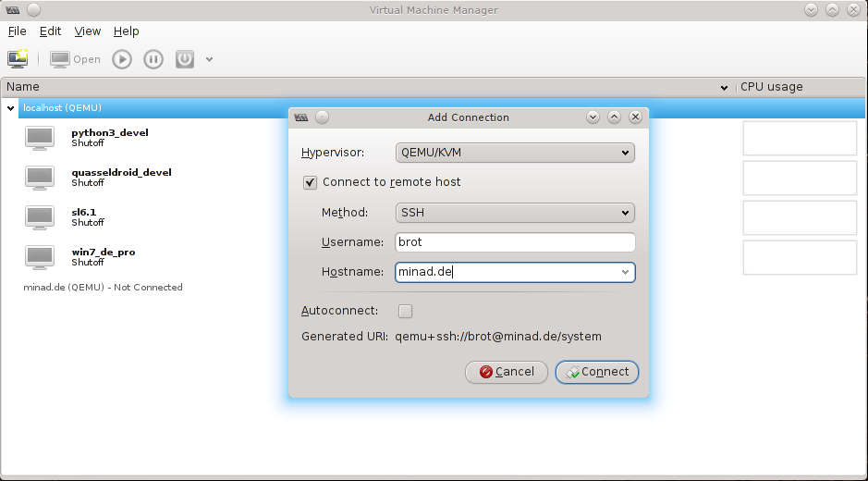The height and width of the screenshot is (481, 868).
Task: Click the sl6.1 monitor icon
Action: tap(40, 217)
